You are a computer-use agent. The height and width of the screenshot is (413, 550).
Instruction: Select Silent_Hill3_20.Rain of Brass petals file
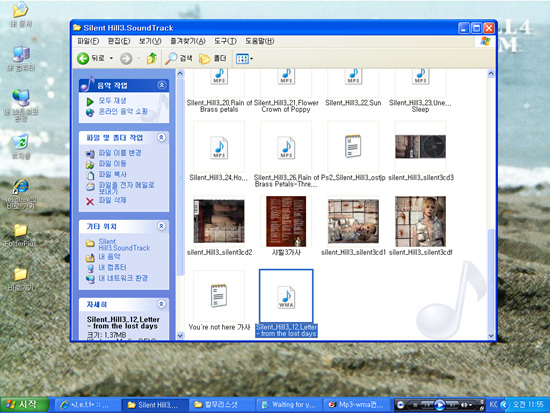coord(219,91)
